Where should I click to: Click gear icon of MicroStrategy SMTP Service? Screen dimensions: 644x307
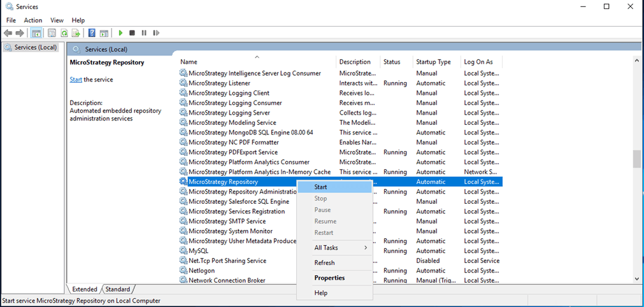click(x=183, y=221)
